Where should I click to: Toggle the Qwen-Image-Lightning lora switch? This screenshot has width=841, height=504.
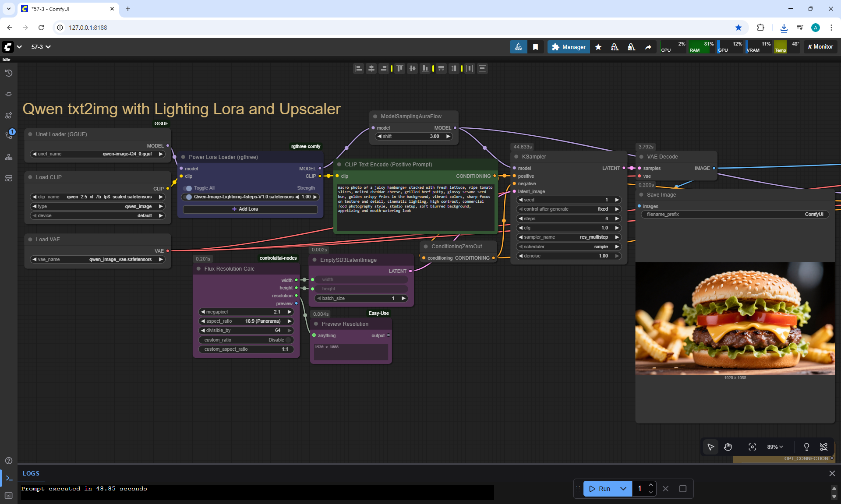click(x=188, y=197)
